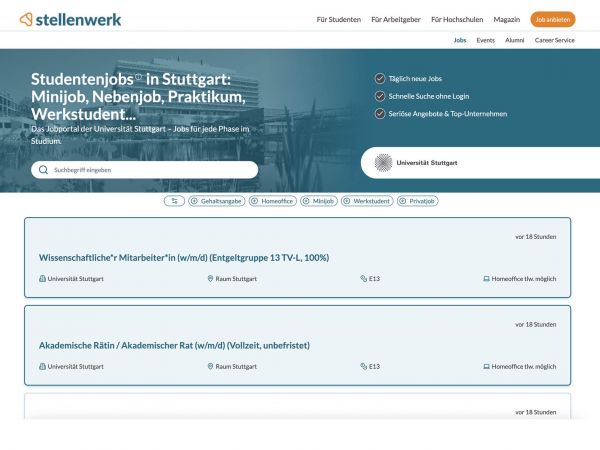The width and height of the screenshot is (600, 450).
Task: Click employer icon in Wissenschaftliche*r Mitarbeiter*in card
Action: click(42, 279)
